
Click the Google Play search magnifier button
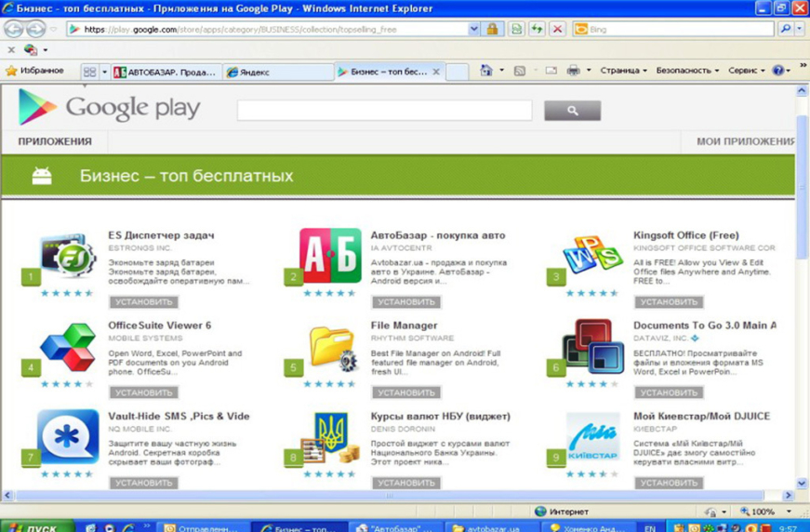(x=572, y=111)
